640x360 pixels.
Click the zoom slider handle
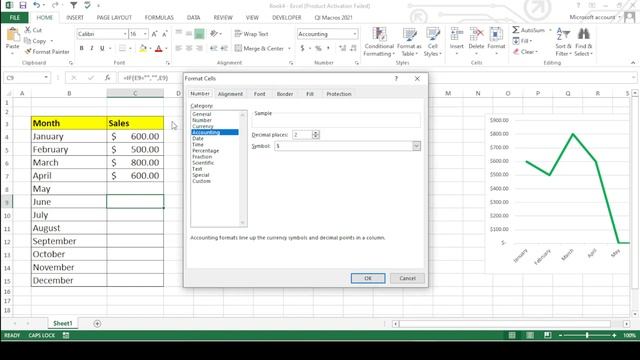tap(587, 335)
